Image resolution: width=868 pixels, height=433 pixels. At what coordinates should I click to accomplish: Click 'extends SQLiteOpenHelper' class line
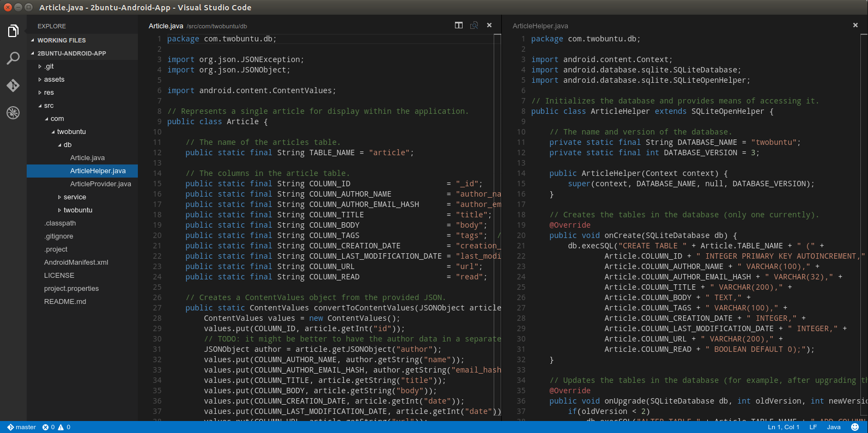point(652,111)
